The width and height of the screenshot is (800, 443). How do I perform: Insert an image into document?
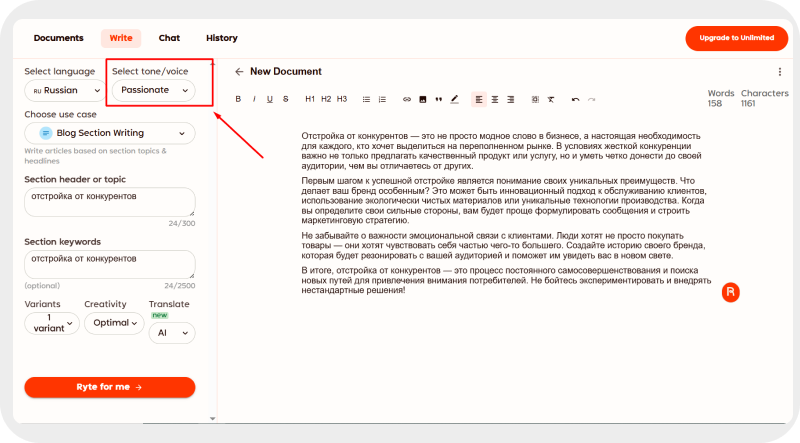click(422, 100)
